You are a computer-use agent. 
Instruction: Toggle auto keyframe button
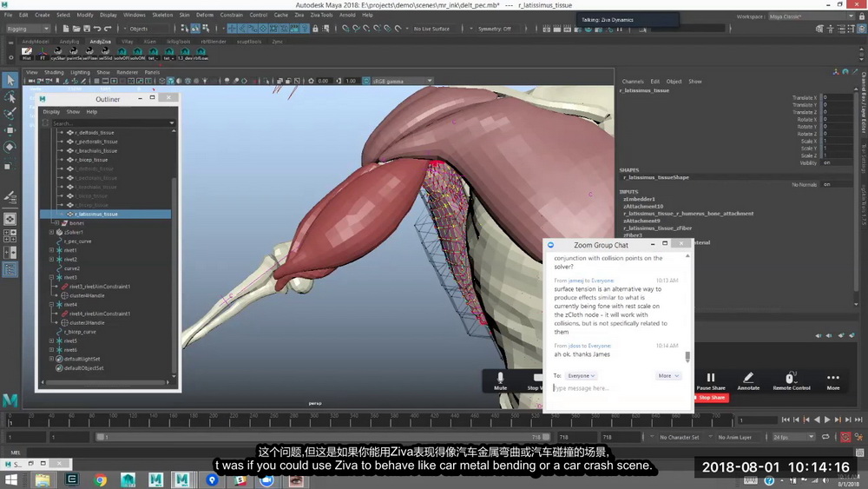coord(845,437)
